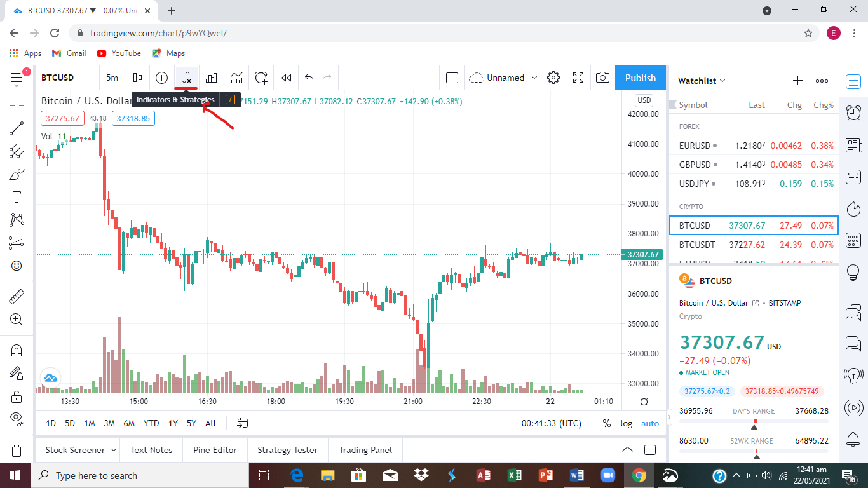
Task: Open the Strategy Tester tab
Action: point(287,450)
